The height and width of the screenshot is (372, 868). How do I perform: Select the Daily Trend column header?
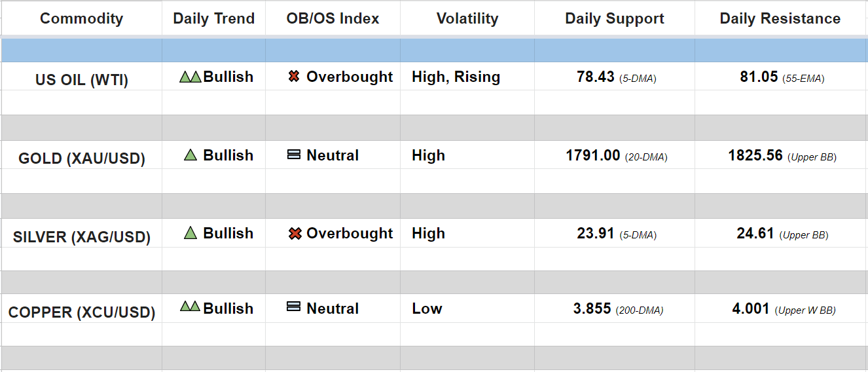[213, 18]
